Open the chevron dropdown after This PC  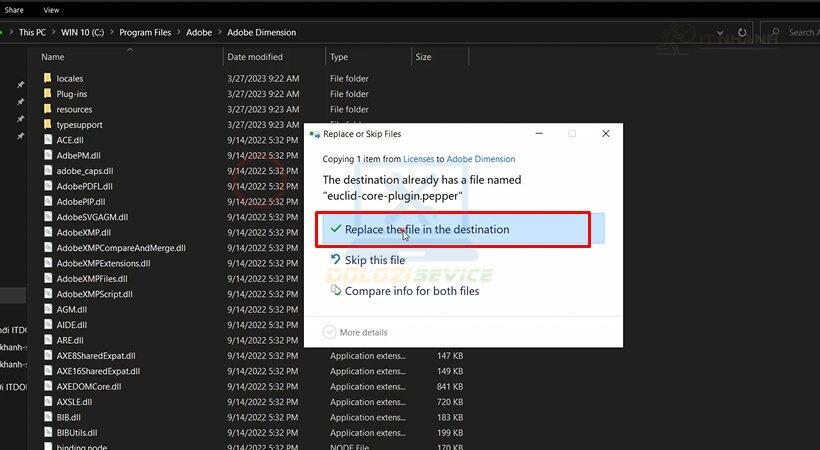point(53,32)
